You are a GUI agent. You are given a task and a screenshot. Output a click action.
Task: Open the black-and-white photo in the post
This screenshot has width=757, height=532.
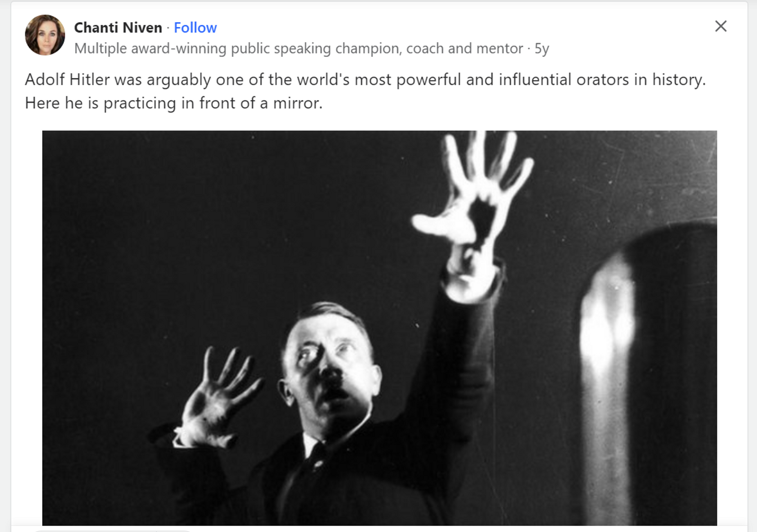click(379, 328)
